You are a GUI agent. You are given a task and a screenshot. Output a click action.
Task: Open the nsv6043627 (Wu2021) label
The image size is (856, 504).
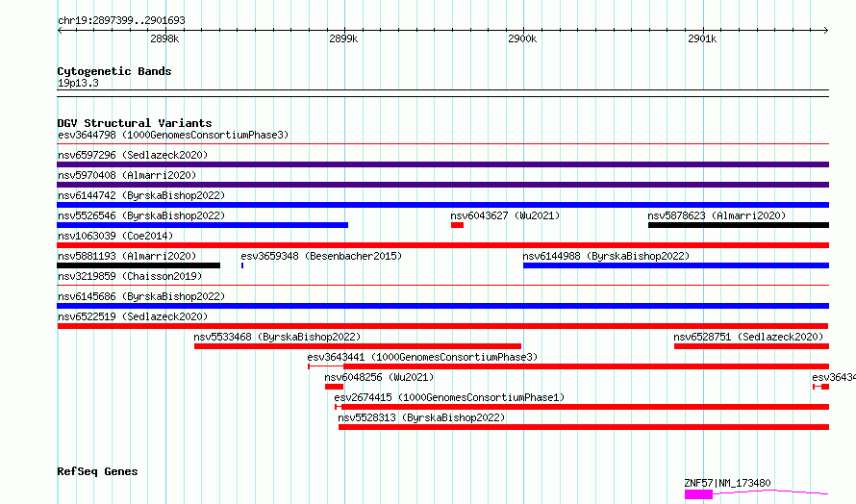[505, 215]
